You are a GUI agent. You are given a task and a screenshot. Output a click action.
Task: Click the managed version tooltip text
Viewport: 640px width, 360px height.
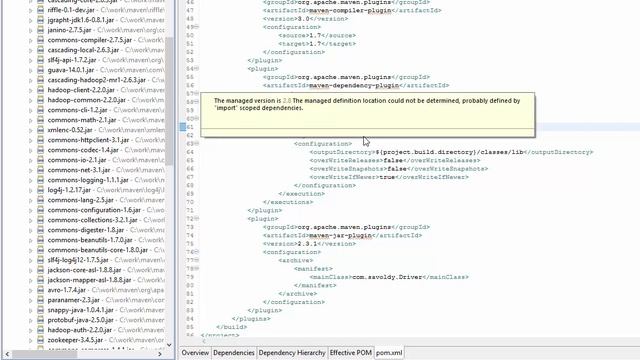367,104
